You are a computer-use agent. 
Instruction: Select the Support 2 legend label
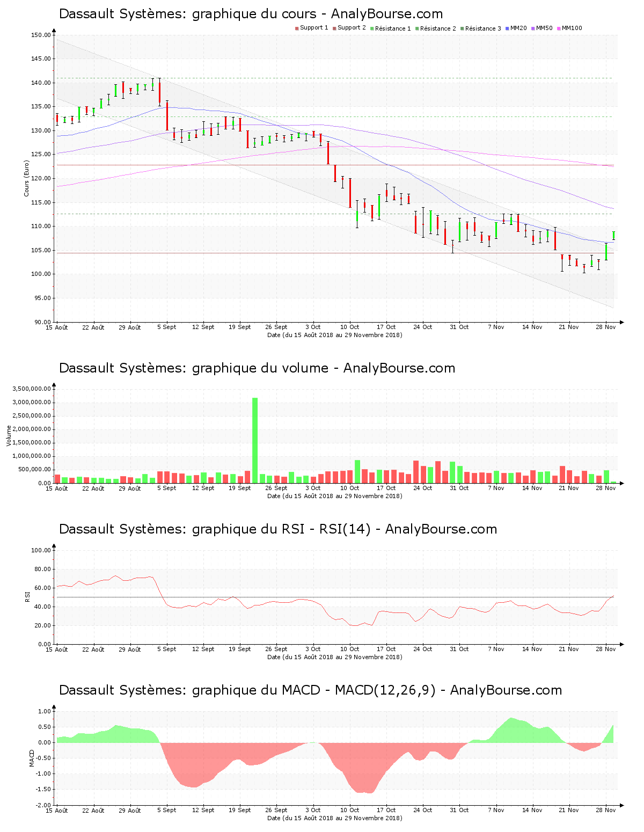(x=352, y=28)
